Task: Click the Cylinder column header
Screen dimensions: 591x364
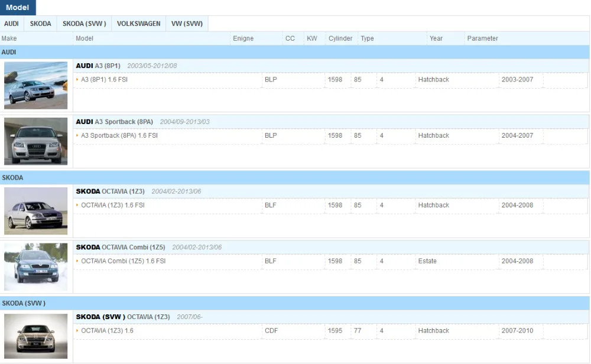Action: tap(340, 38)
